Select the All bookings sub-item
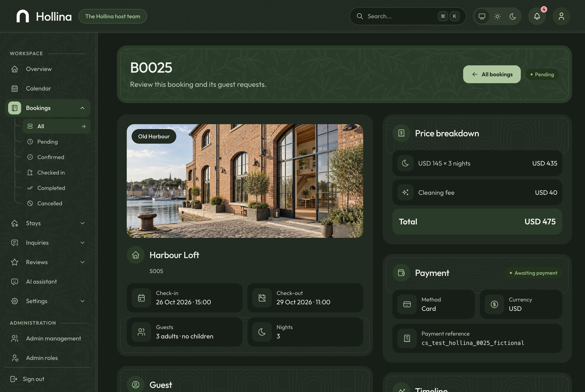The height and width of the screenshot is (392, 585). click(56, 126)
